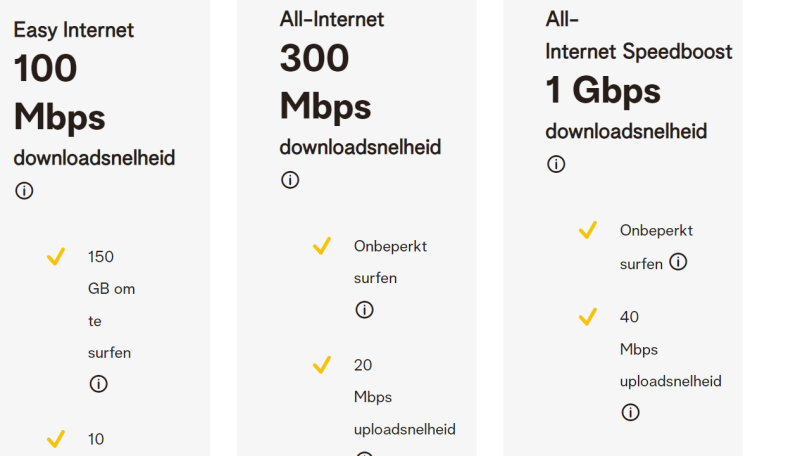Click the 100 Mbps speed heading
The image size is (800, 456).
click(x=59, y=93)
